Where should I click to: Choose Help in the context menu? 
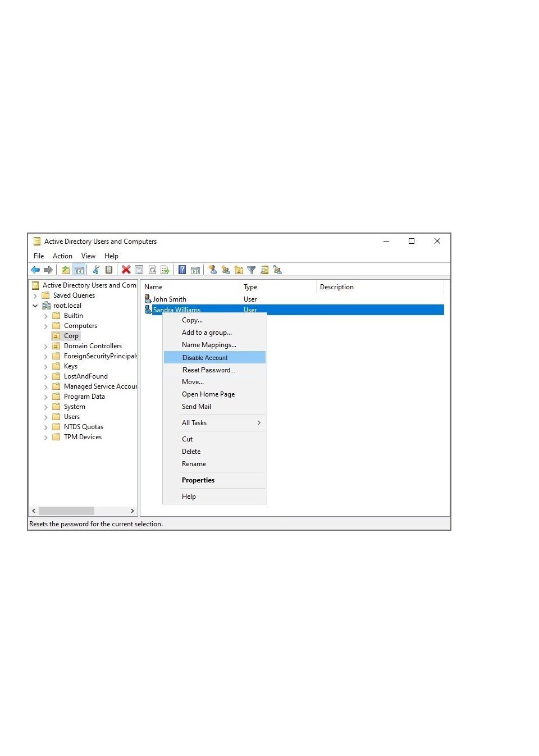click(x=214, y=497)
